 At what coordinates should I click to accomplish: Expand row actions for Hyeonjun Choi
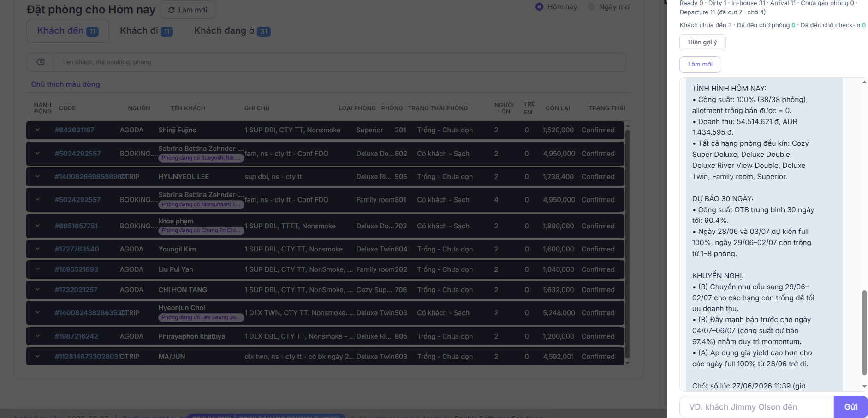point(37,313)
